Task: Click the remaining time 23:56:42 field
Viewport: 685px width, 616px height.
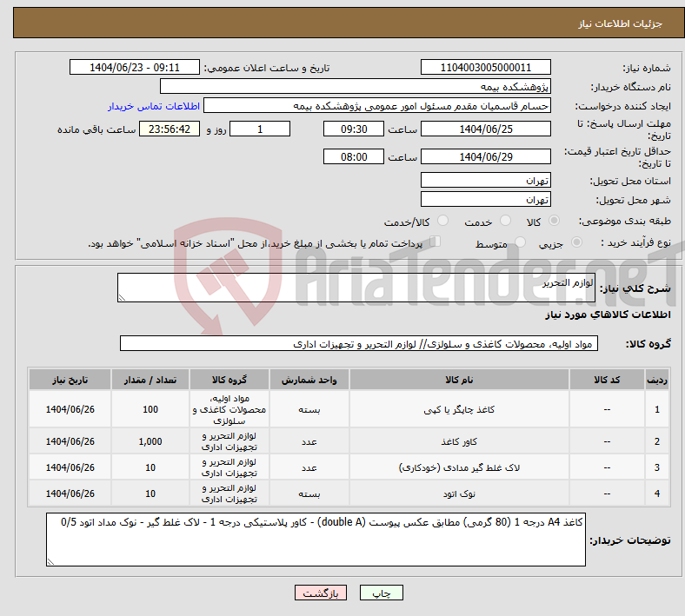Action: [x=170, y=129]
